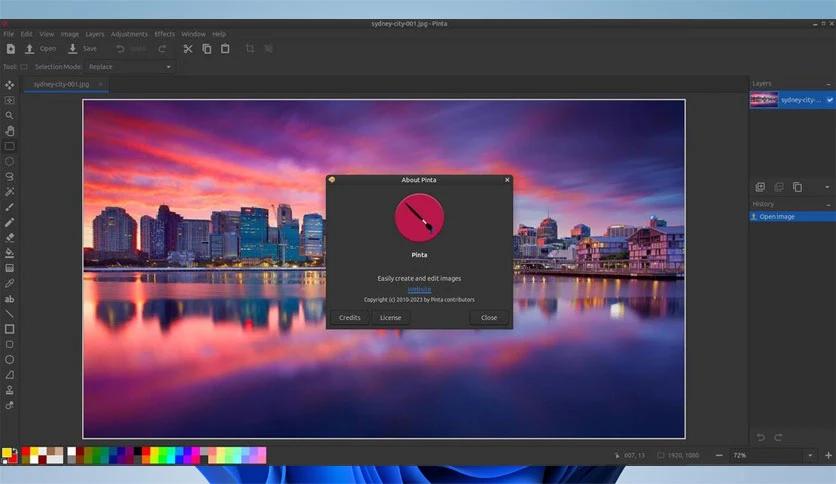Select the Pan hand tool
836x484 pixels.
coord(10,131)
